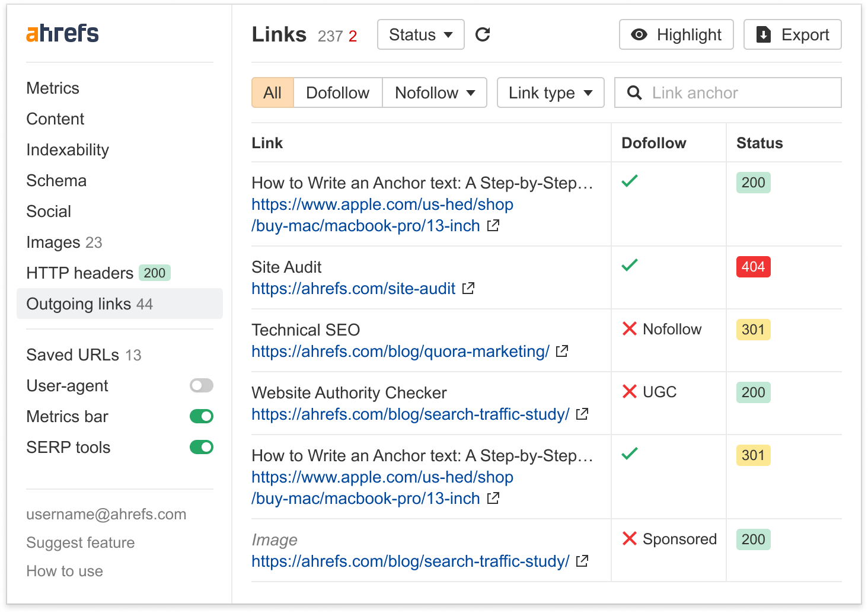
Task: Click the 200 badge beside HTTP headers
Action: point(155,273)
